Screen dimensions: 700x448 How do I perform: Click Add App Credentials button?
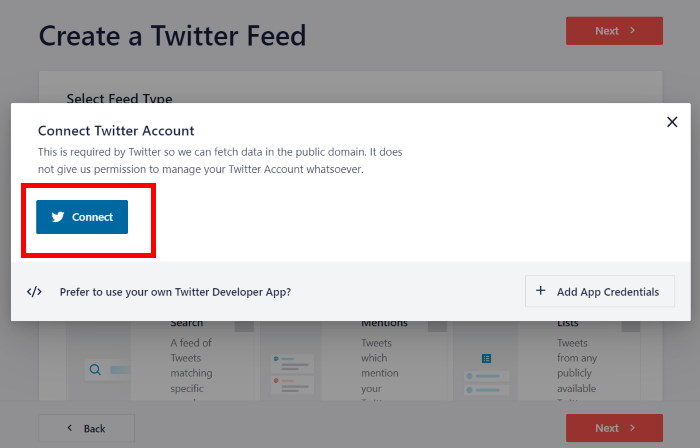[600, 291]
